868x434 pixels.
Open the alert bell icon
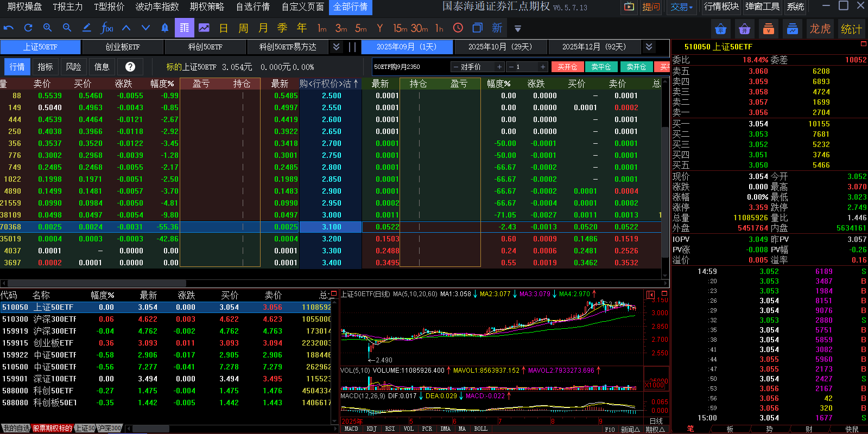tap(165, 28)
